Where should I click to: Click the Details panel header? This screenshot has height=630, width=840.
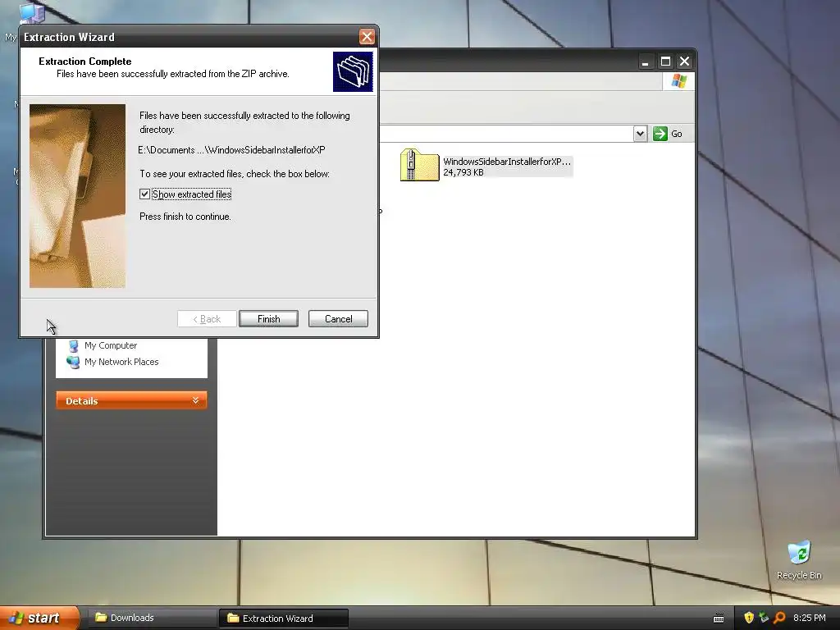[x=131, y=400]
